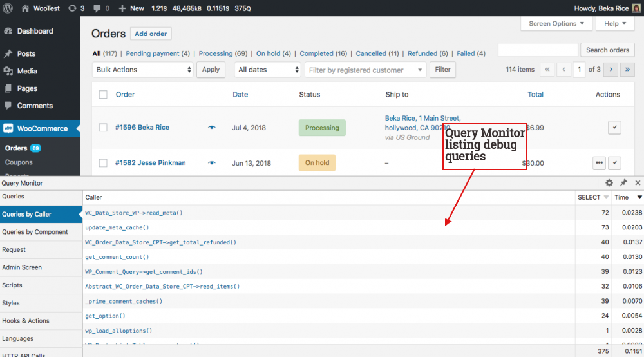Open WooTest home site link
The image size is (644, 357).
click(40, 8)
